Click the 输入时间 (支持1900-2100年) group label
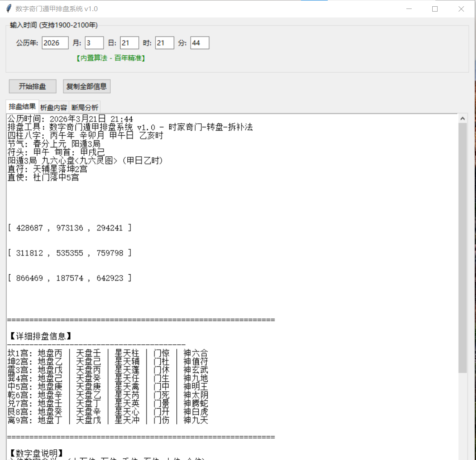 click(x=54, y=25)
